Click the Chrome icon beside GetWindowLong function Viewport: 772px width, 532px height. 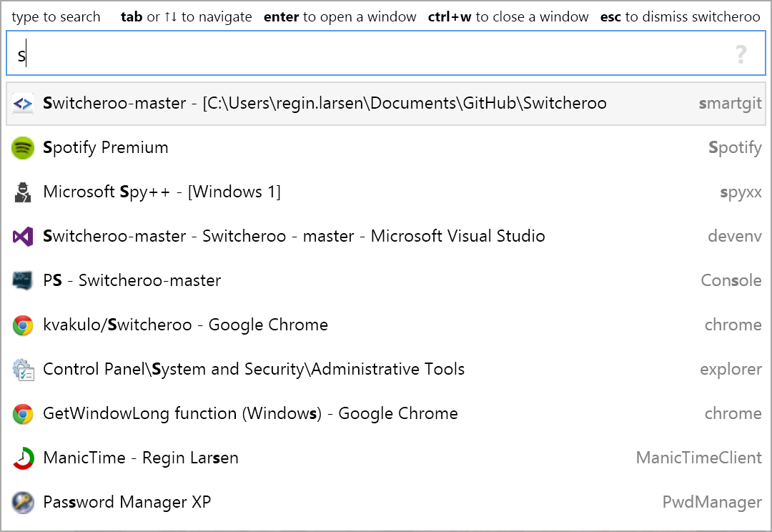23,414
